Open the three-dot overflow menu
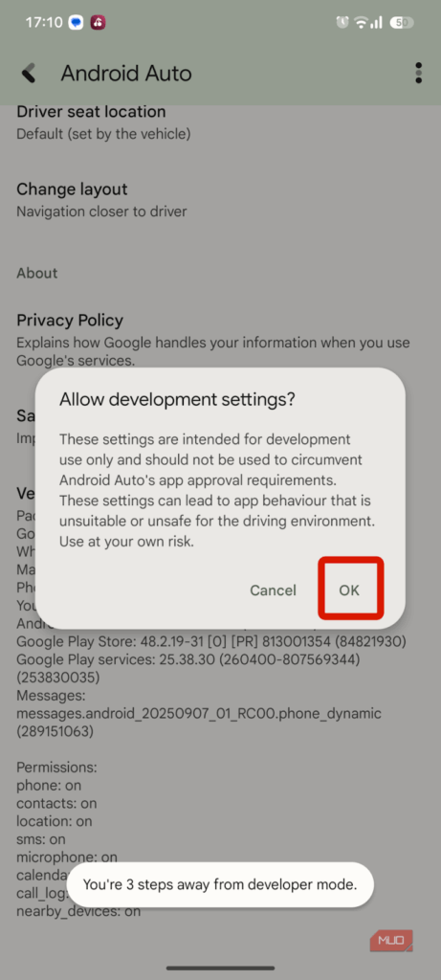Screen dimensions: 441x980 pyautogui.click(x=418, y=73)
